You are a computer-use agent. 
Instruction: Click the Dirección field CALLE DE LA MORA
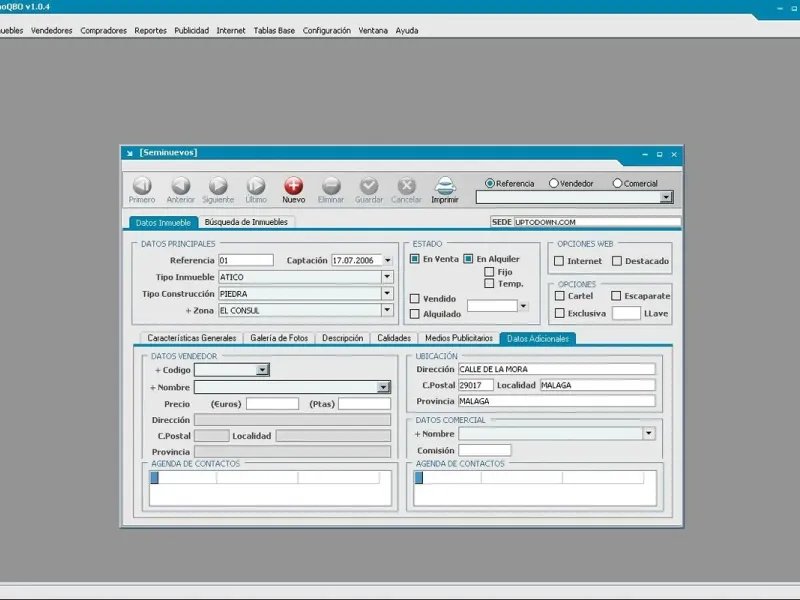coord(557,369)
